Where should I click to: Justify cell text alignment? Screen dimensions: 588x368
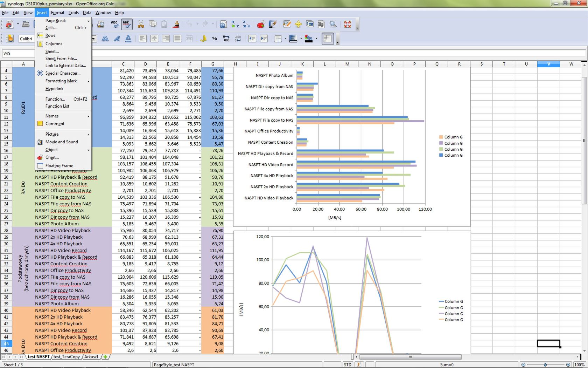click(x=177, y=39)
